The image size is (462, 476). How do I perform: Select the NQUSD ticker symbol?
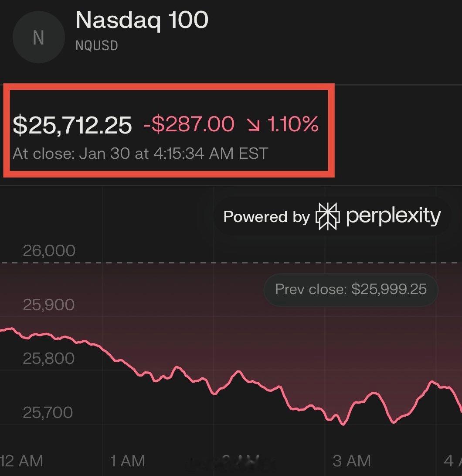[x=96, y=45]
